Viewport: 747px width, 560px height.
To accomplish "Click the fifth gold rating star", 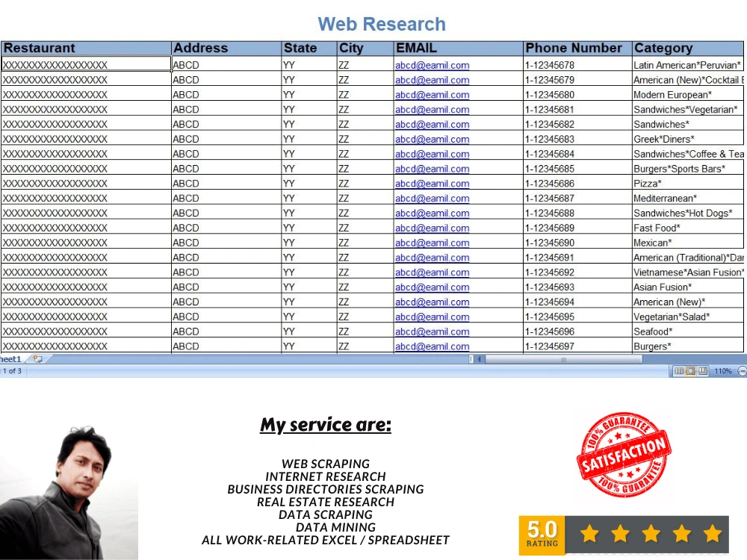I will pos(713,533).
